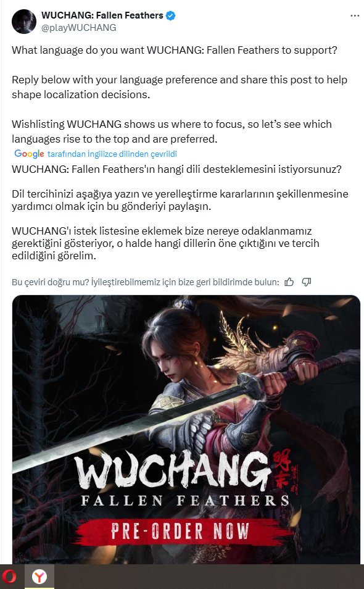The height and width of the screenshot is (589, 364).
Task: Click the Turkish 'hangi dili desteklemesini' line
Action: pos(176,169)
